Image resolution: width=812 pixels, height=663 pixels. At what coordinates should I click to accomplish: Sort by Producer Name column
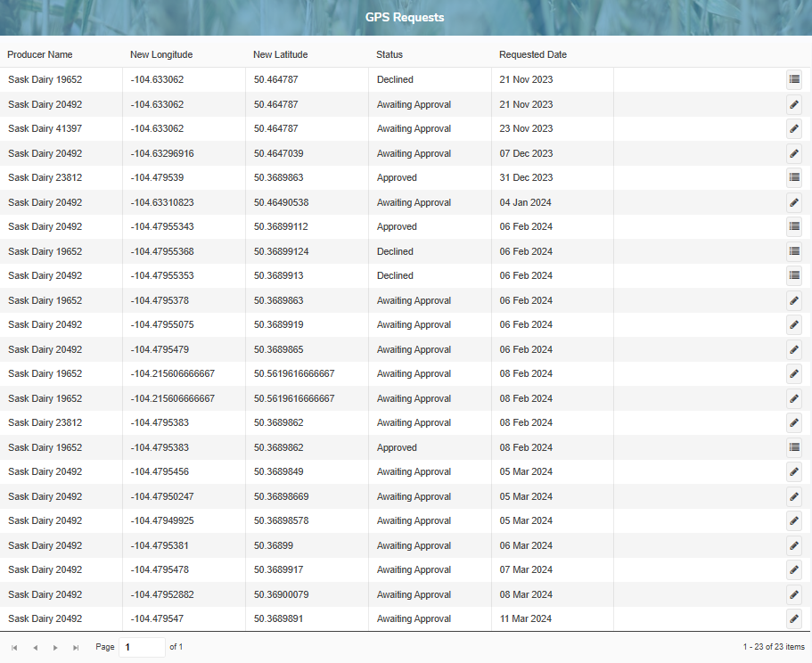[40, 54]
